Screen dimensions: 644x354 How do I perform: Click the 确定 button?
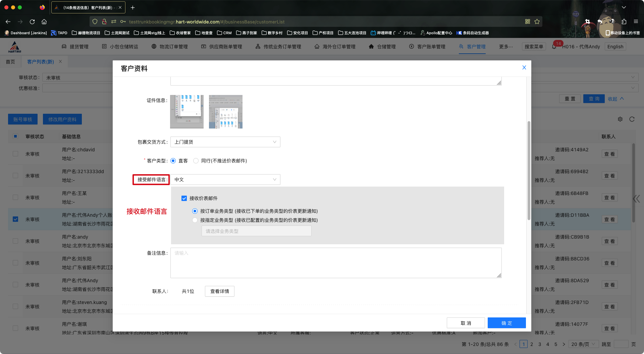(506, 323)
